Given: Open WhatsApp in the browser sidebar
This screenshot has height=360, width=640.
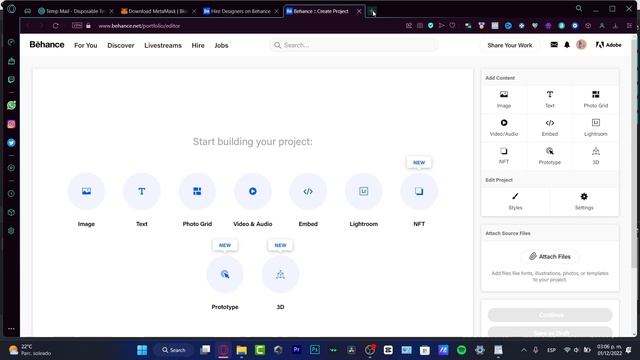Looking at the screenshot, I should tap(11, 105).
